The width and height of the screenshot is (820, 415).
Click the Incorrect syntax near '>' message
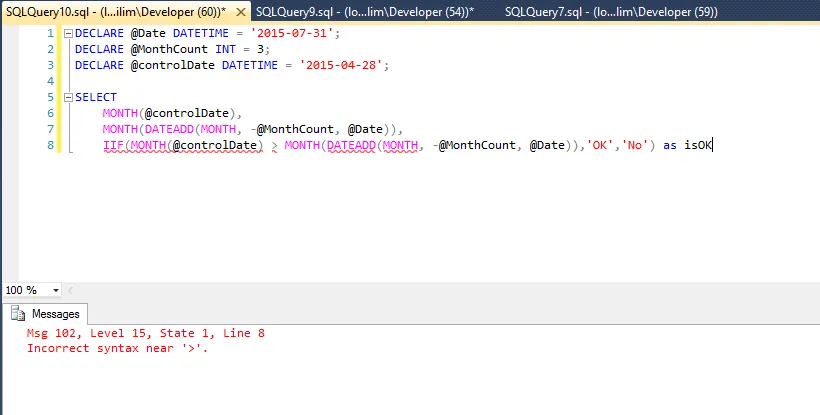pos(118,348)
